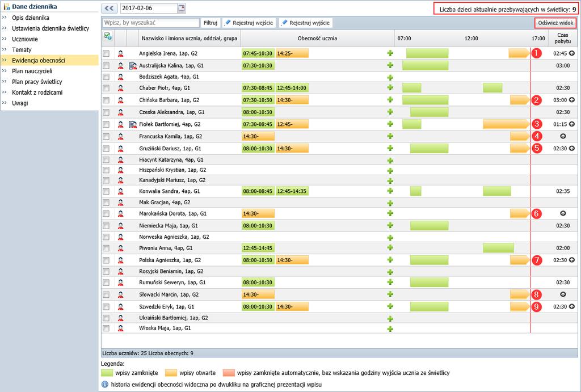Click the search field 'Wpisz, by wyszukać'
This screenshot has width=581, height=392.
(151, 23)
